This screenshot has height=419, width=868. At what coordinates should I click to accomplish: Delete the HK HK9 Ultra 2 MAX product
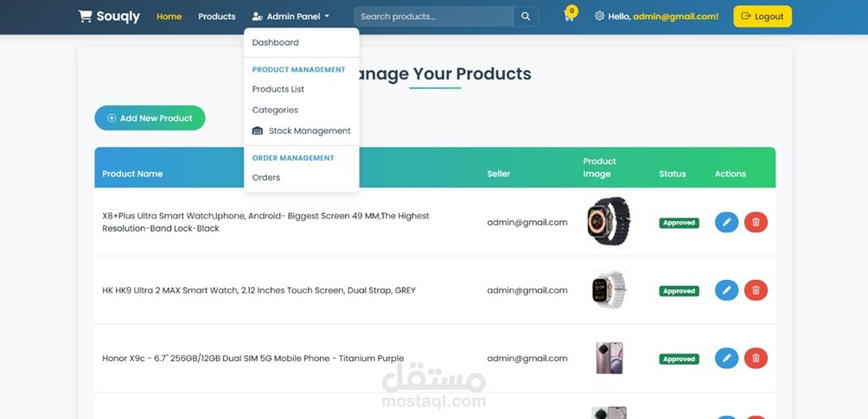tap(756, 290)
